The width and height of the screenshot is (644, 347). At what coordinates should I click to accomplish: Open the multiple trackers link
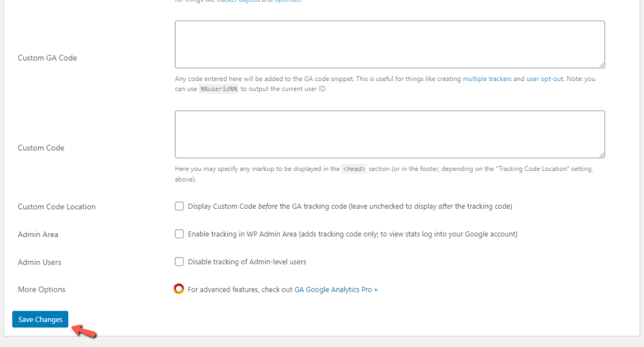coord(487,79)
